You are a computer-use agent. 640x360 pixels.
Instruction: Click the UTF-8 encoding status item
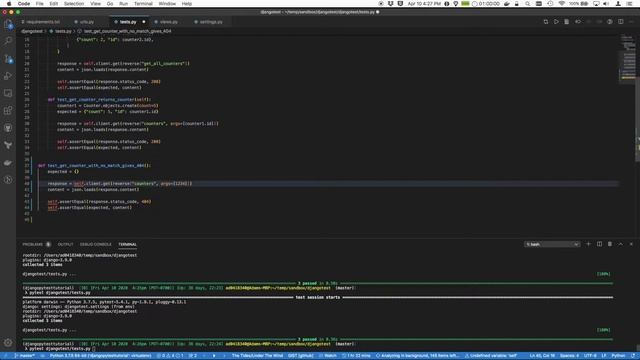click(x=590, y=356)
